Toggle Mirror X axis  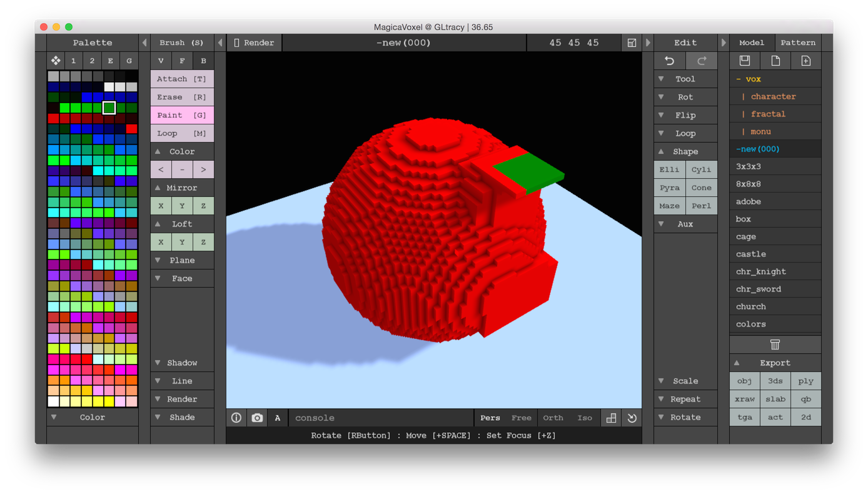(x=161, y=206)
